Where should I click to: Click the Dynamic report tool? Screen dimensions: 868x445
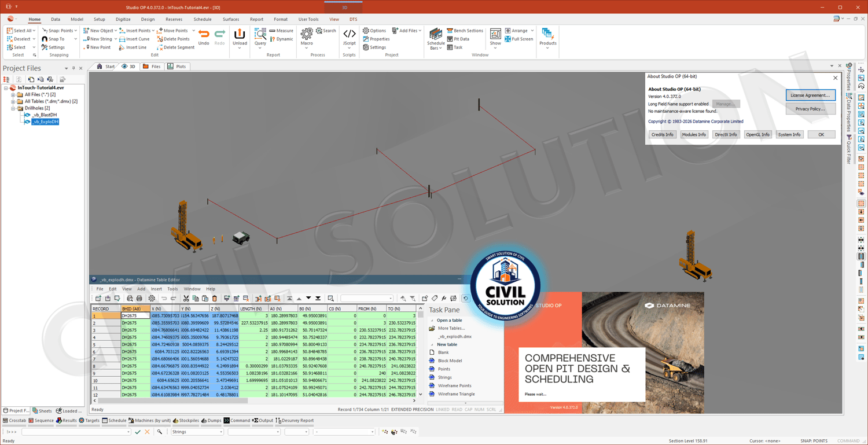pyautogui.click(x=281, y=39)
